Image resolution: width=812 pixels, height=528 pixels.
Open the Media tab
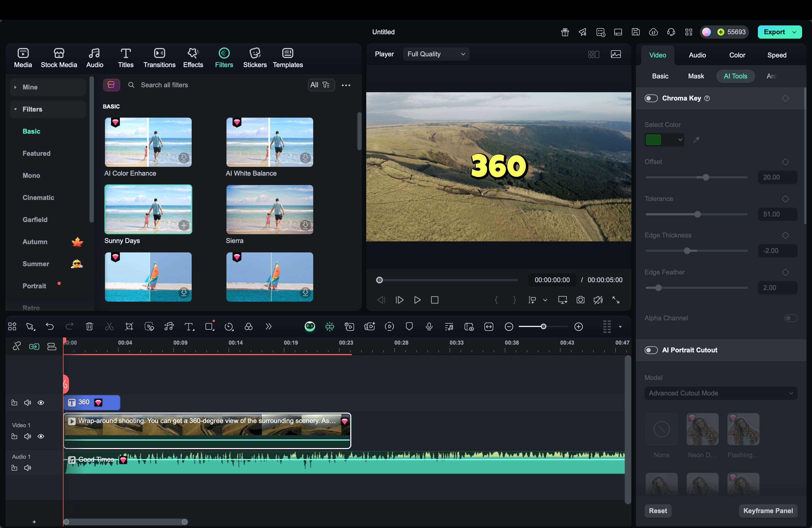coord(23,58)
